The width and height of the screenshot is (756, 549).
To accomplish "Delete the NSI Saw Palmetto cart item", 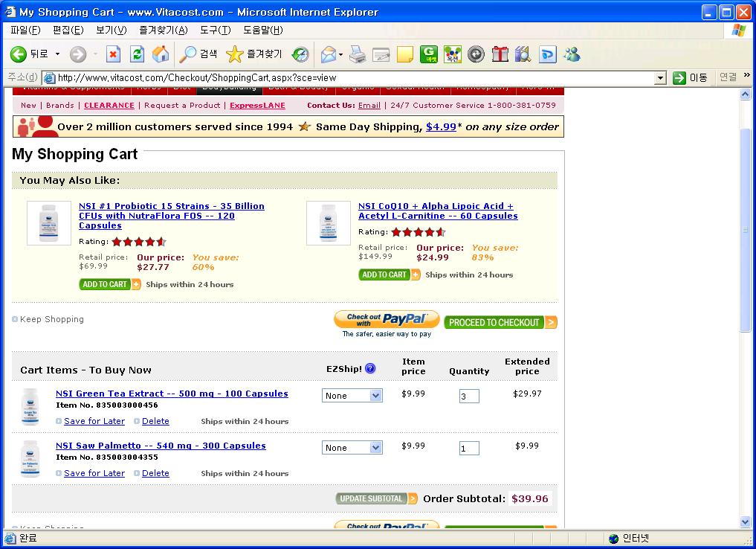I will click(155, 473).
